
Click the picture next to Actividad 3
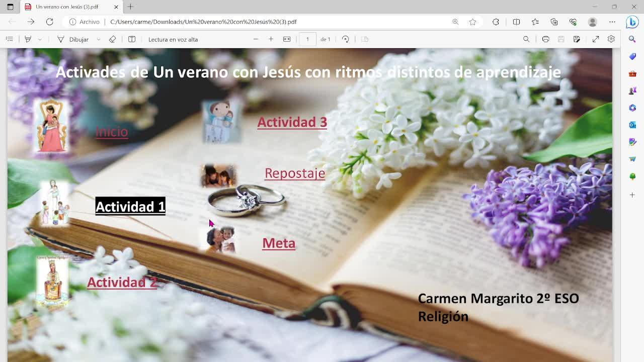pos(222,121)
